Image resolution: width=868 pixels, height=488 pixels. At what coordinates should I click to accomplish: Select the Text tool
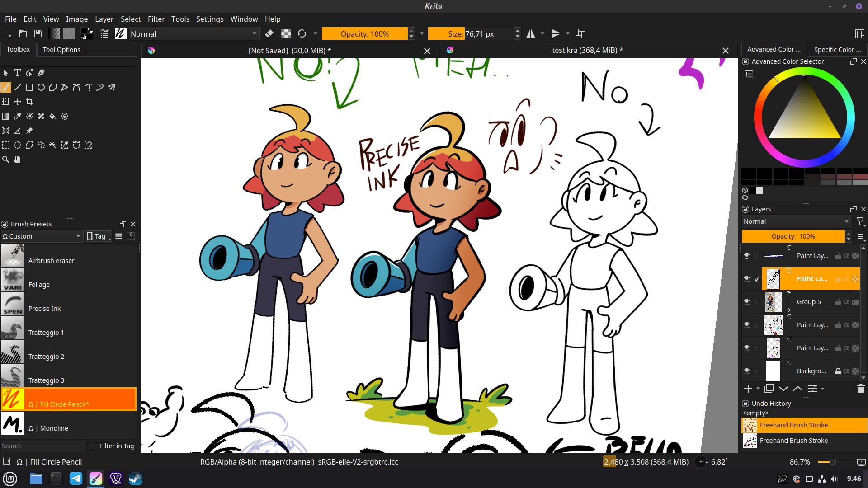click(18, 73)
